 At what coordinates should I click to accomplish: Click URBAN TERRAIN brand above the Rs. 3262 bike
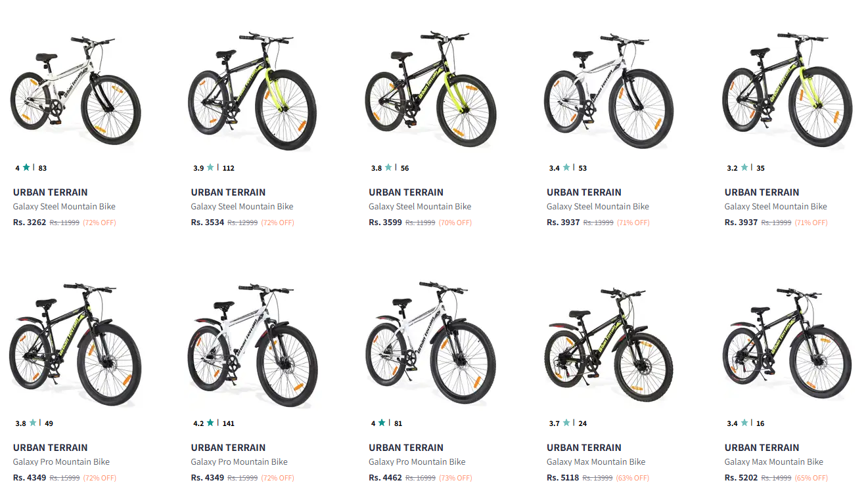50,192
